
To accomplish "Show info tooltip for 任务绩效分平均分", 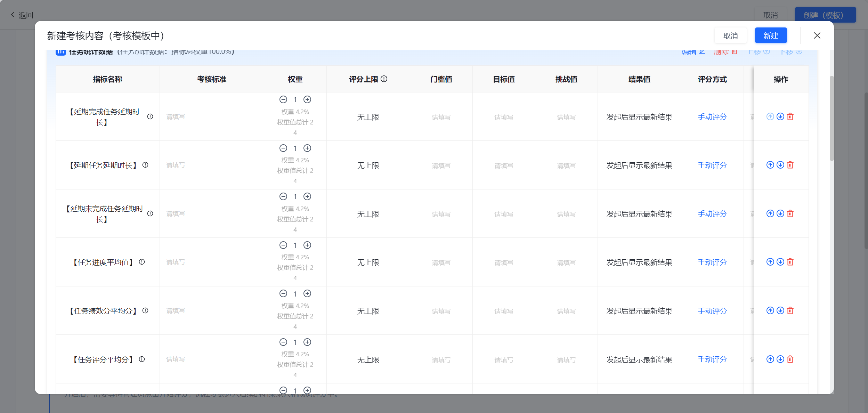I will pyautogui.click(x=145, y=311).
